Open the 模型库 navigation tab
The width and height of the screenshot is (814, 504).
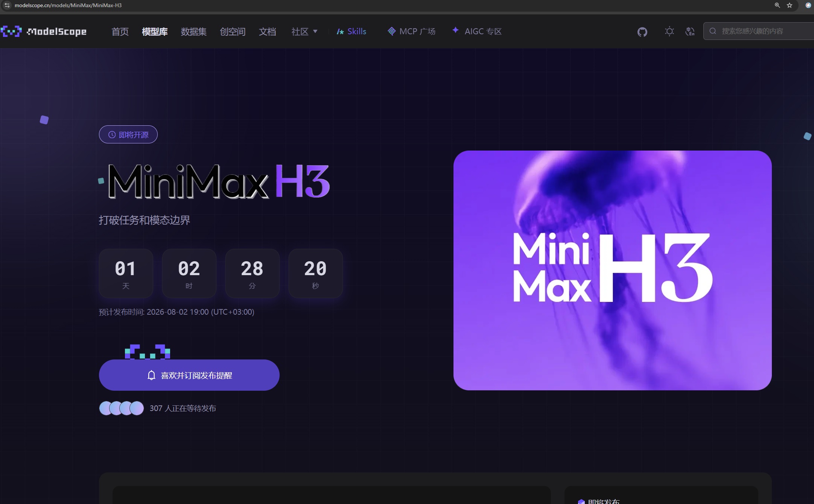pyautogui.click(x=155, y=32)
